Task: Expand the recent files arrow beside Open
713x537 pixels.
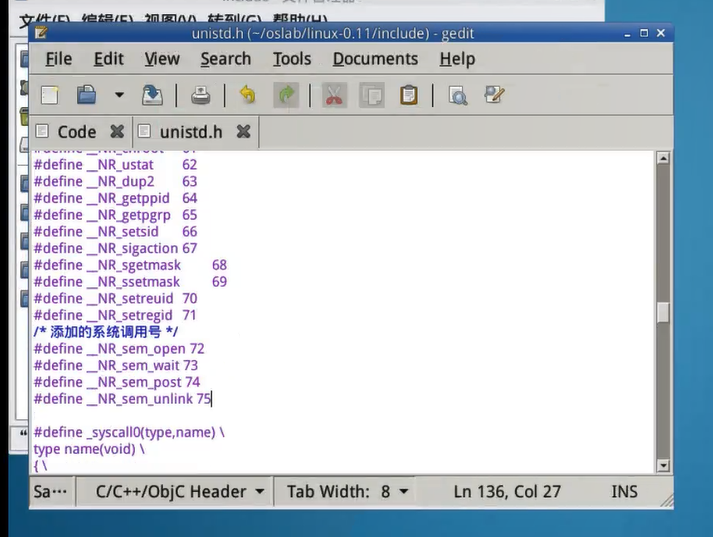Action: pyautogui.click(x=119, y=95)
